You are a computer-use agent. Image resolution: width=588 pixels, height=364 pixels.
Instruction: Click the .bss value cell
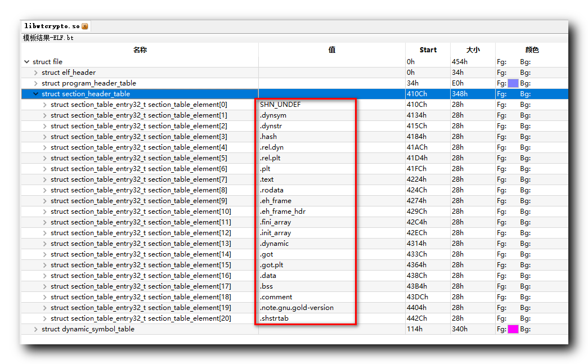(x=332, y=286)
